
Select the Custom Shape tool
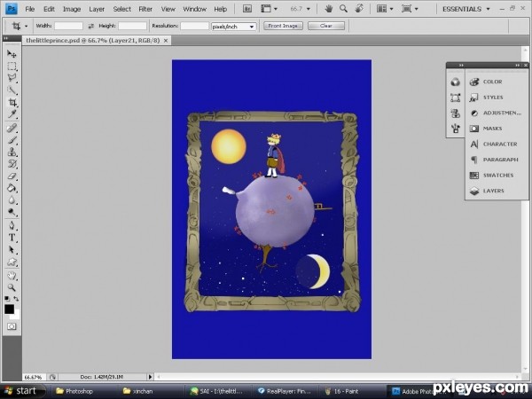pos(12,262)
